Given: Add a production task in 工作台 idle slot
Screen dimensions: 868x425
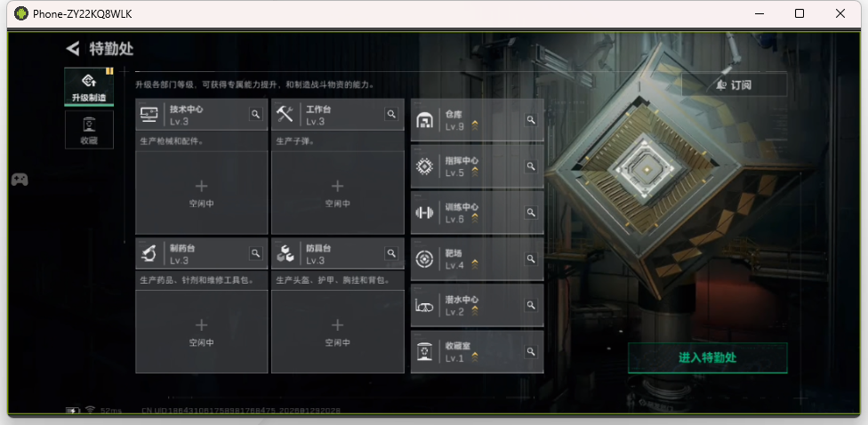Looking at the screenshot, I should coord(337,192).
